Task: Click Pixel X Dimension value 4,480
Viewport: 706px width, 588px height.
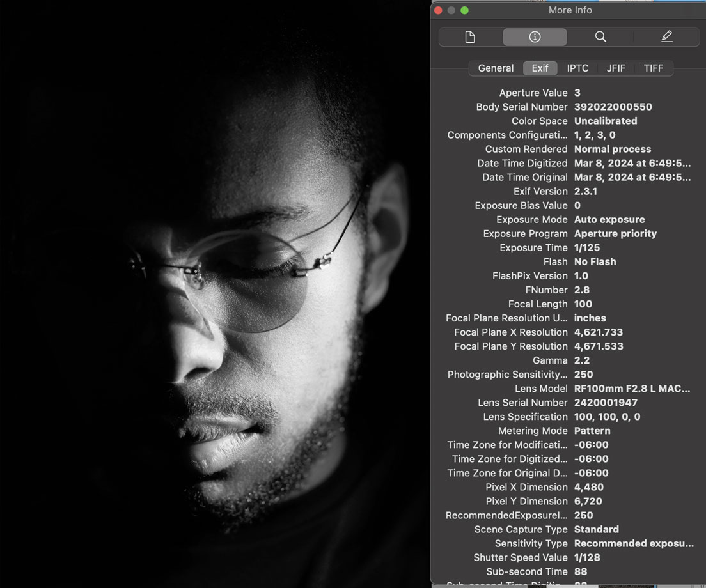Action: (588, 487)
